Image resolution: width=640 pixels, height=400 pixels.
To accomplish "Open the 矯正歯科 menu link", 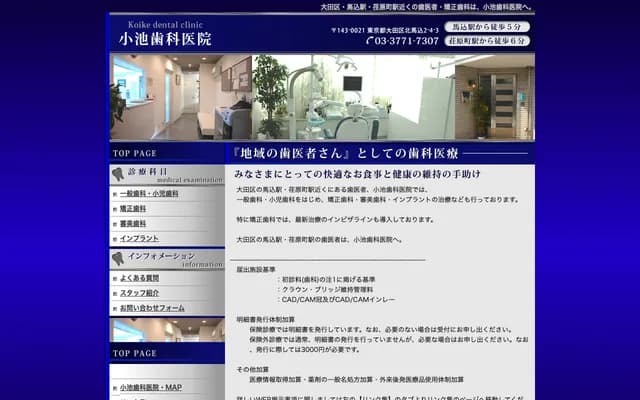I will [133, 209].
